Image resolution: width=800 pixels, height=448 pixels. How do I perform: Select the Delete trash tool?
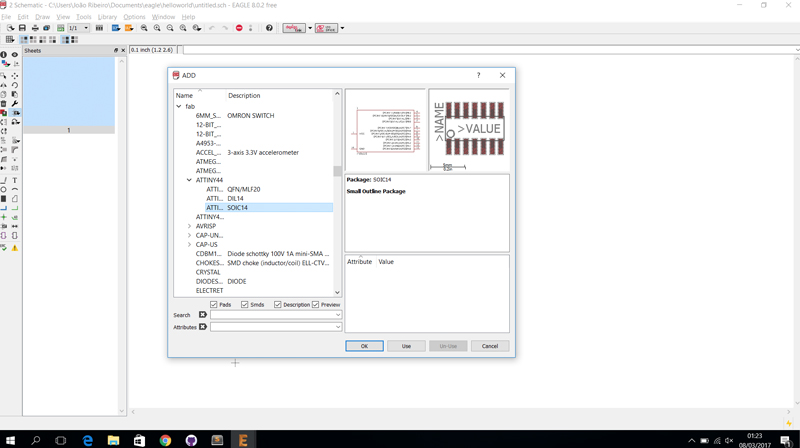[x=4, y=104]
